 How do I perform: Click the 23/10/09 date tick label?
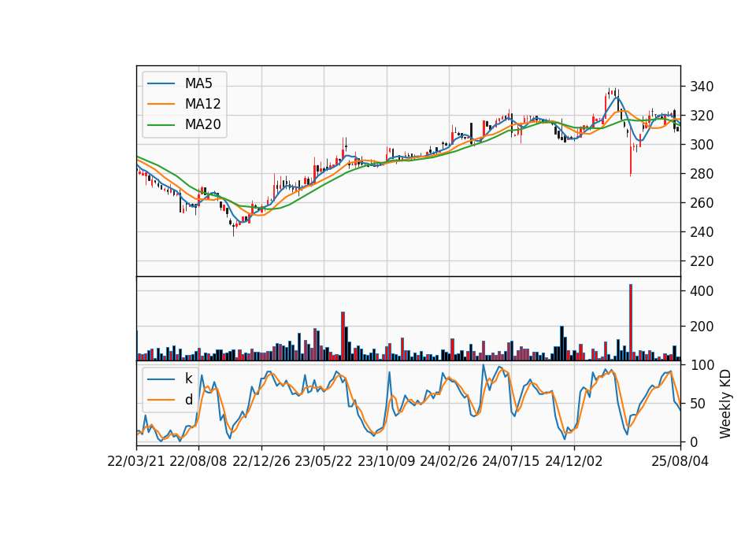tap(386, 461)
